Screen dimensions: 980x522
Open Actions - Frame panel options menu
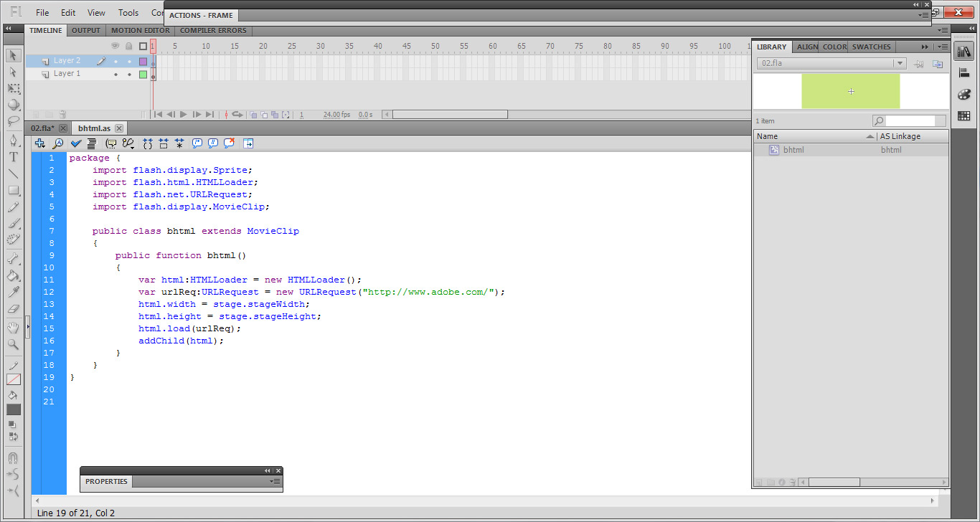click(923, 15)
